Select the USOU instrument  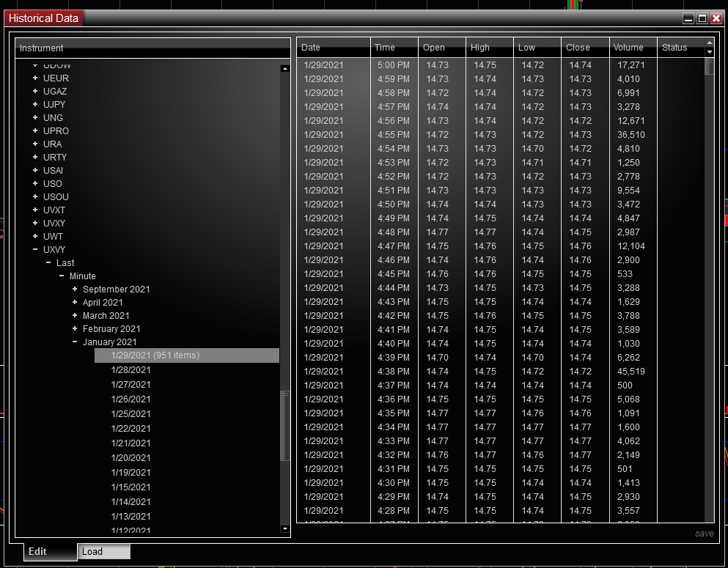click(x=56, y=196)
